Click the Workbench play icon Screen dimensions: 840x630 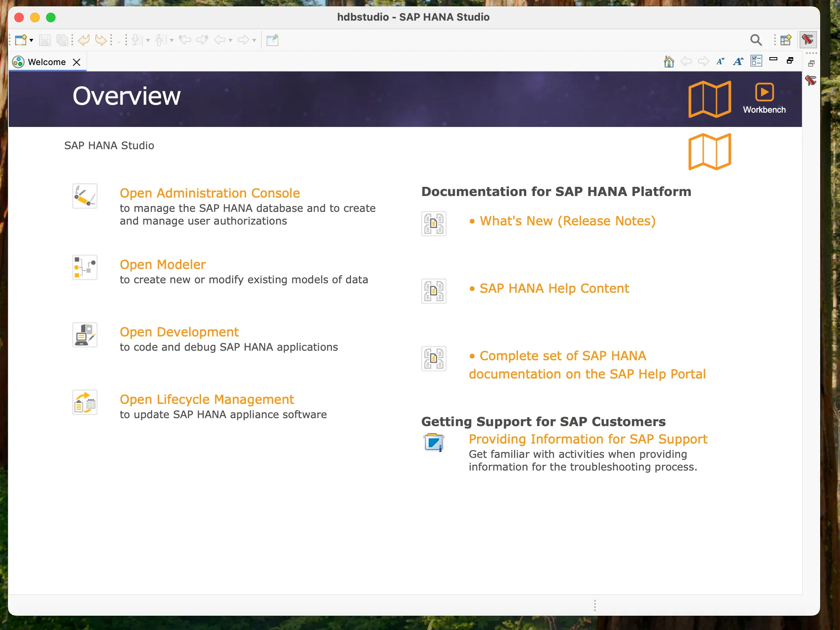click(x=764, y=93)
